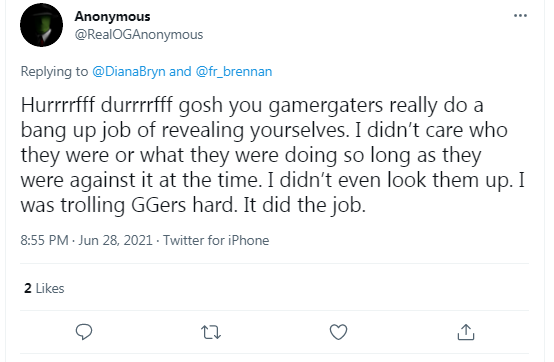Like the tweet with heart icon
The height and width of the screenshot is (362, 554).
(x=338, y=332)
